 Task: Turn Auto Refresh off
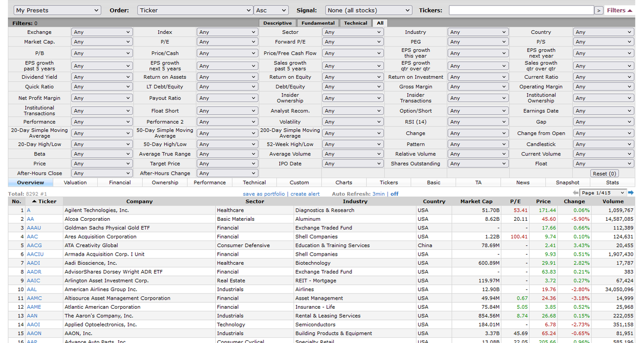[x=394, y=194]
